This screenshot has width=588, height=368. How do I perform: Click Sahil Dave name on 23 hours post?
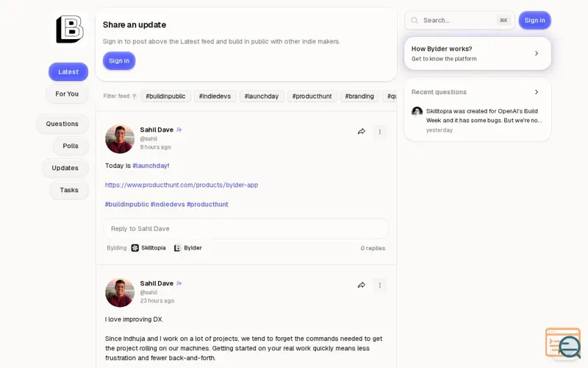click(x=157, y=283)
